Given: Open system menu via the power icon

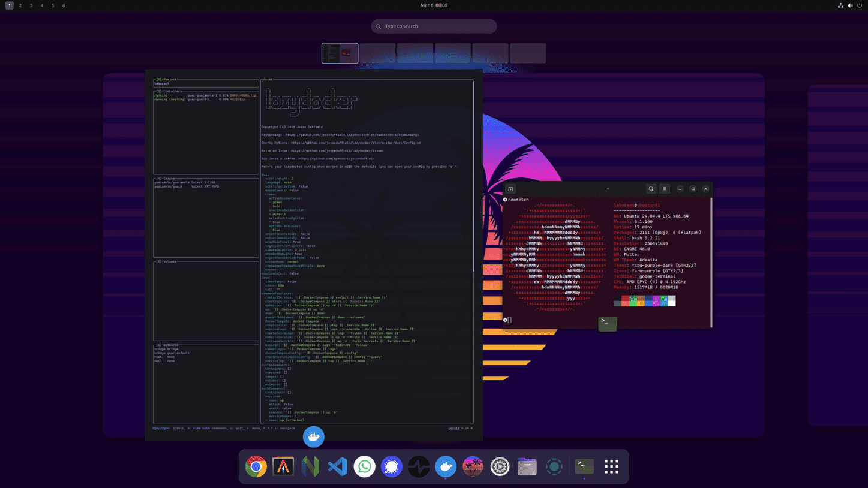Looking at the screenshot, I should coord(860,5).
